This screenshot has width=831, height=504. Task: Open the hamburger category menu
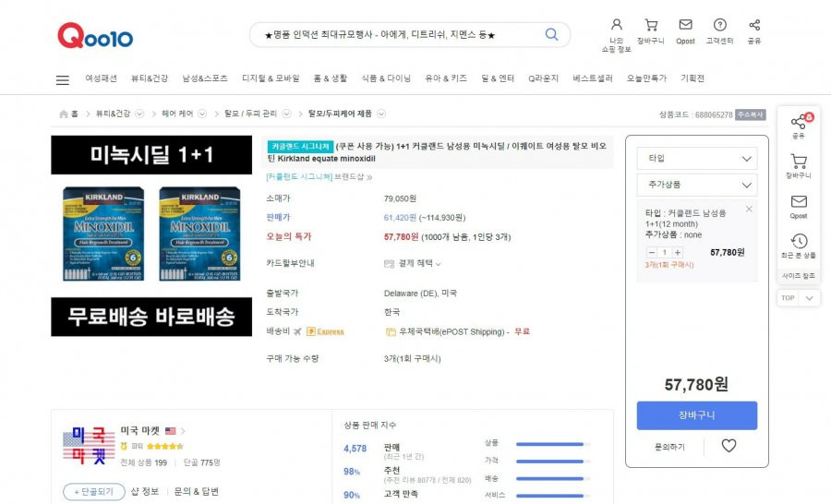63,80
